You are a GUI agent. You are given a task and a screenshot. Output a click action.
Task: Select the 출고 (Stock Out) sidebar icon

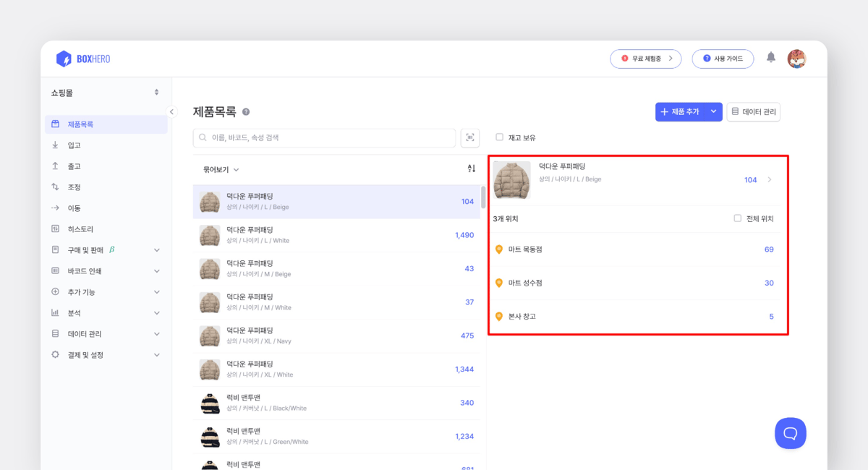point(55,165)
